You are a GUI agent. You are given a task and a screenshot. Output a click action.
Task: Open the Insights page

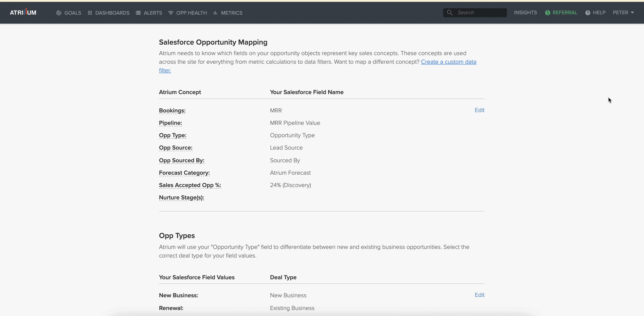tap(525, 12)
